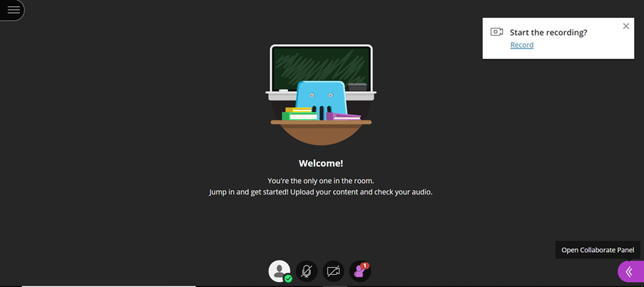Click the Record link in notification
This screenshot has width=644, height=287.
coord(521,45)
